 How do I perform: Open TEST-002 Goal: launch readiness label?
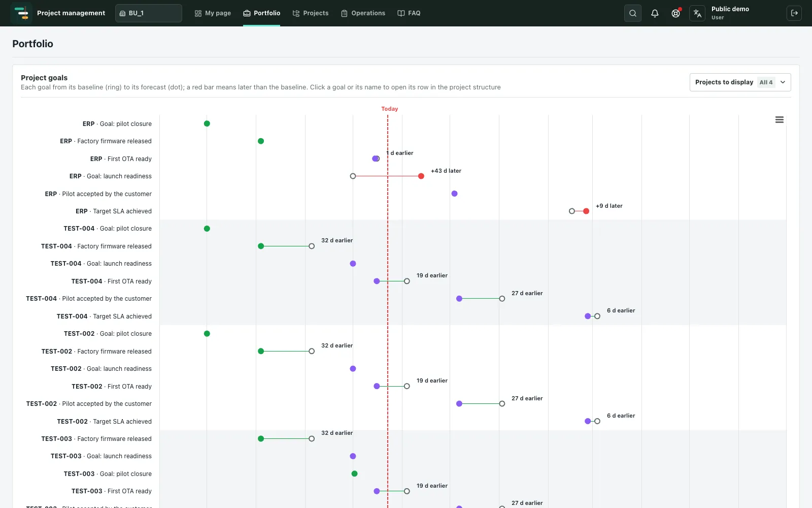pyautogui.click(x=101, y=369)
